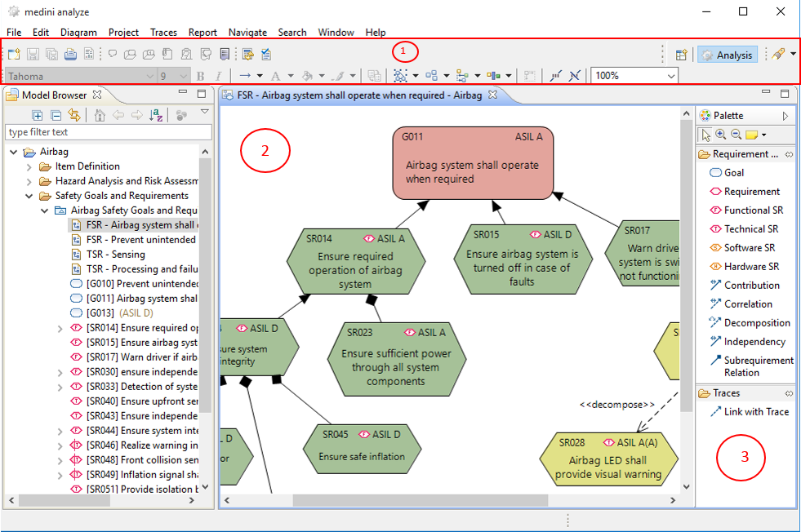Toggle the Palette selection arrow tool
The image size is (801, 532).
point(705,135)
